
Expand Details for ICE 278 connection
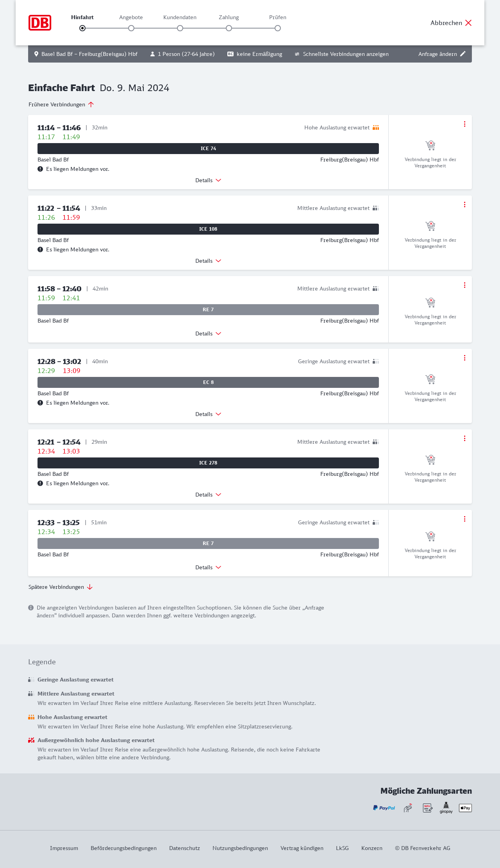pyautogui.click(x=208, y=495)
